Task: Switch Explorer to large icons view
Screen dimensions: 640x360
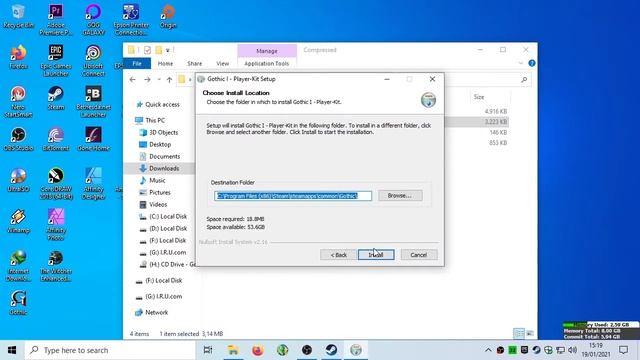Action: click(x=530, y=333)
